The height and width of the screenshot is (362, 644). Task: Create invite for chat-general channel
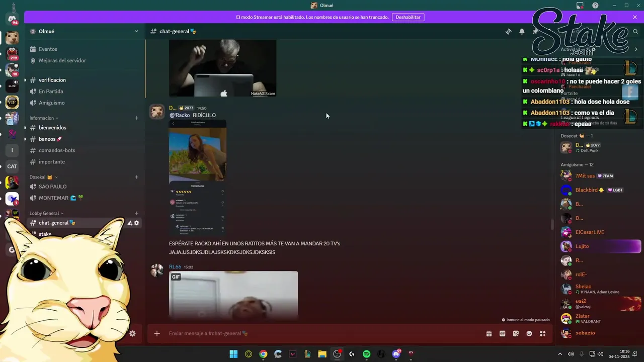[129, 223]
